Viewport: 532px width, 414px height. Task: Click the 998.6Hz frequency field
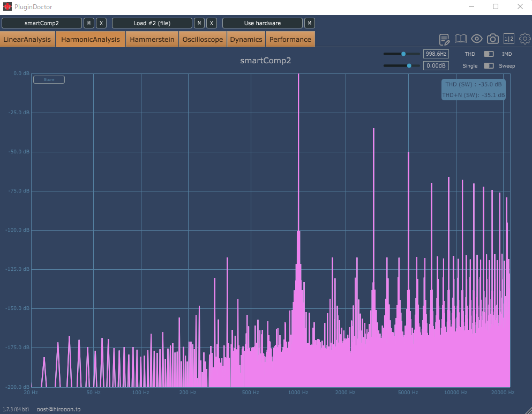point(436,54)
